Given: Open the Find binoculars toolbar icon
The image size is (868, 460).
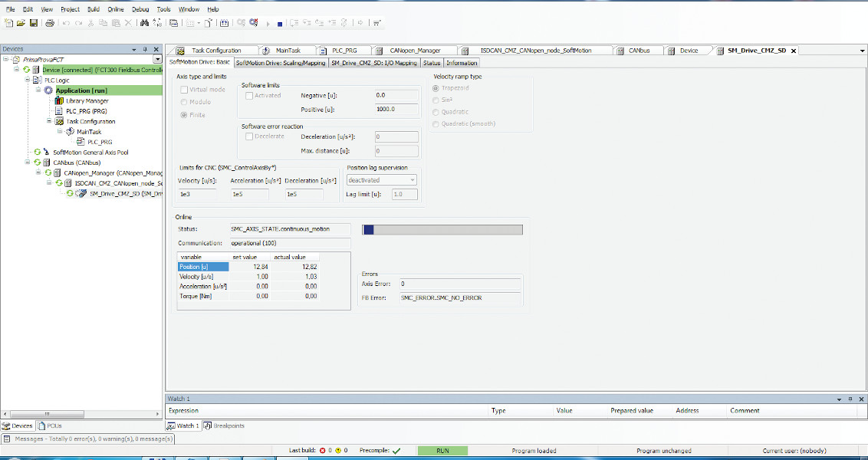Looking at the screenshot, I should 143,23.
